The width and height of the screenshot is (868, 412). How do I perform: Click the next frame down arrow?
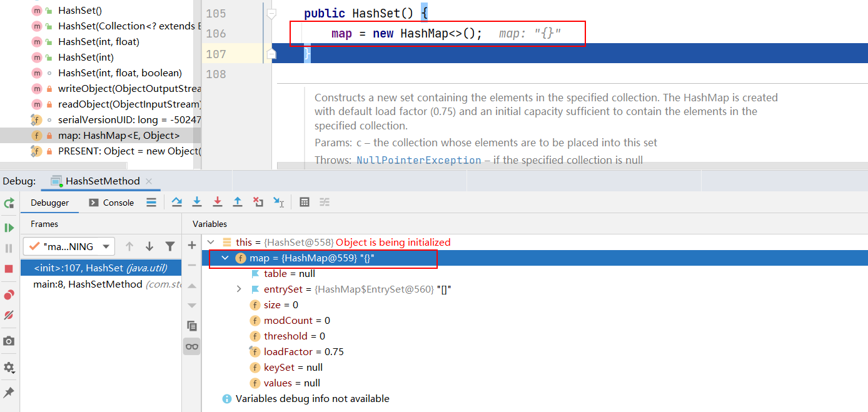tap(149, 246)
